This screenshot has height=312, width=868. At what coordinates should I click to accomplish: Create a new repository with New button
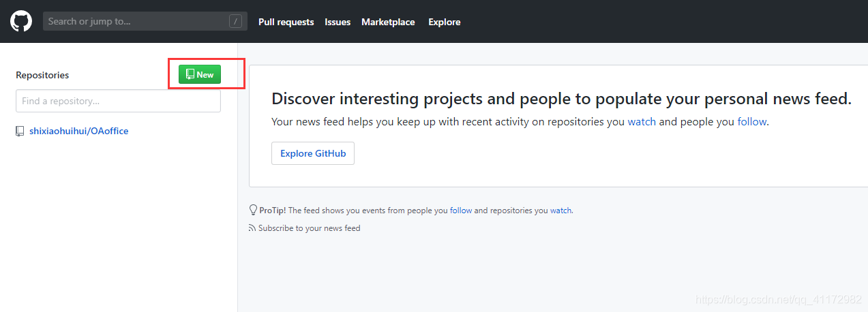point(200,74)
